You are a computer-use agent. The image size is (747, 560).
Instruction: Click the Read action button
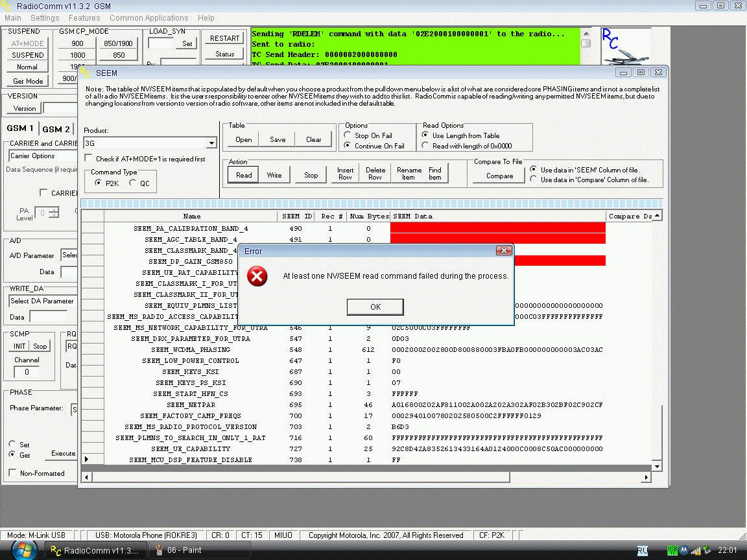pyautogui.click(x=243, y=175)
